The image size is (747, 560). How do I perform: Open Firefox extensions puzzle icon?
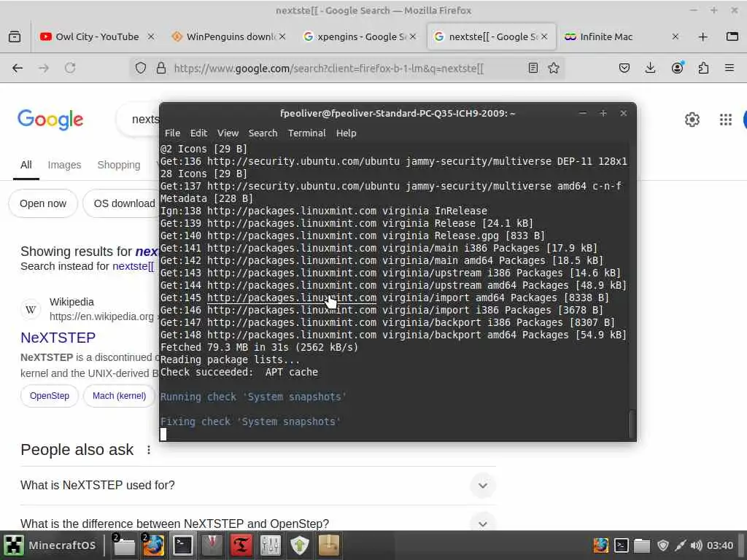tap(703, 68)
